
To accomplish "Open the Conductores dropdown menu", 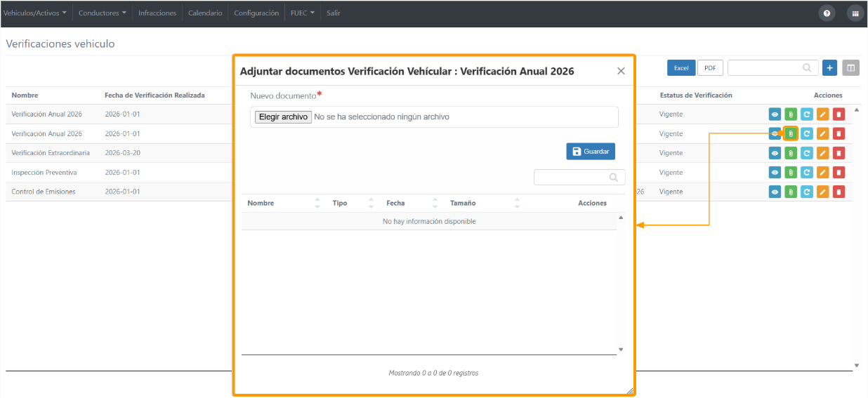I will point(103,13).
